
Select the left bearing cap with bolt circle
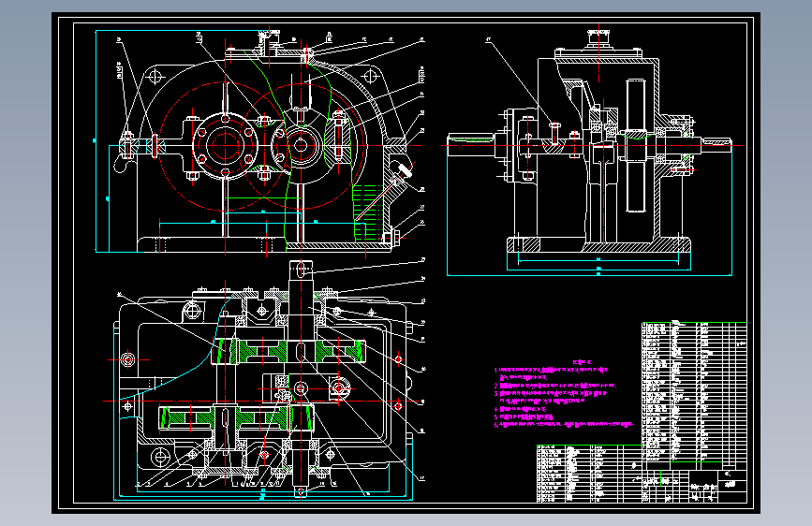point(225,145)
